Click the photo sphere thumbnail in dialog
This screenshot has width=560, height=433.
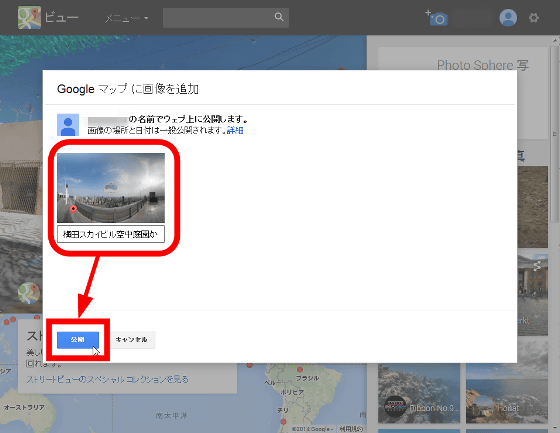(111, 188)
